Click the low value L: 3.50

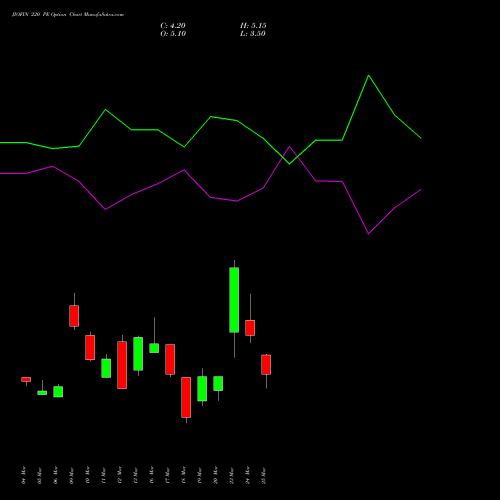253,34
